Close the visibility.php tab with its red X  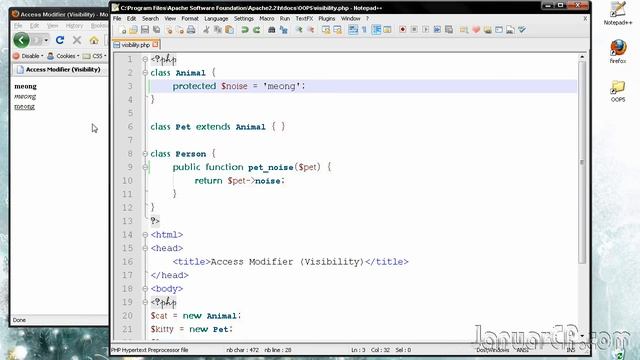(x=155, y=44)
